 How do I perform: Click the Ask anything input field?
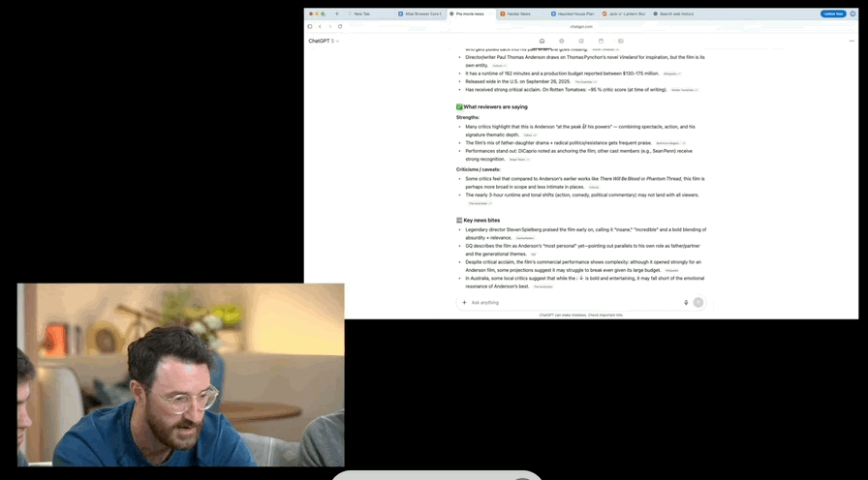572,303
